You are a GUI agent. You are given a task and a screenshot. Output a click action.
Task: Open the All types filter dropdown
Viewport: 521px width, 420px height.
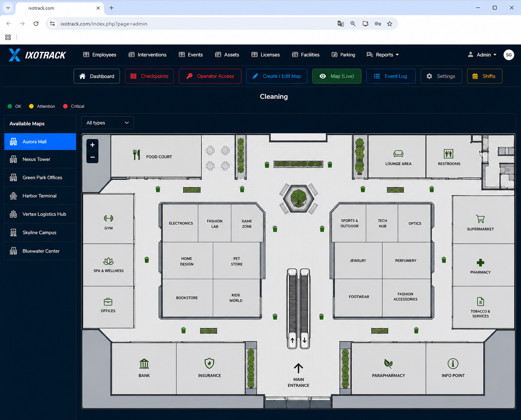[107, 123]
